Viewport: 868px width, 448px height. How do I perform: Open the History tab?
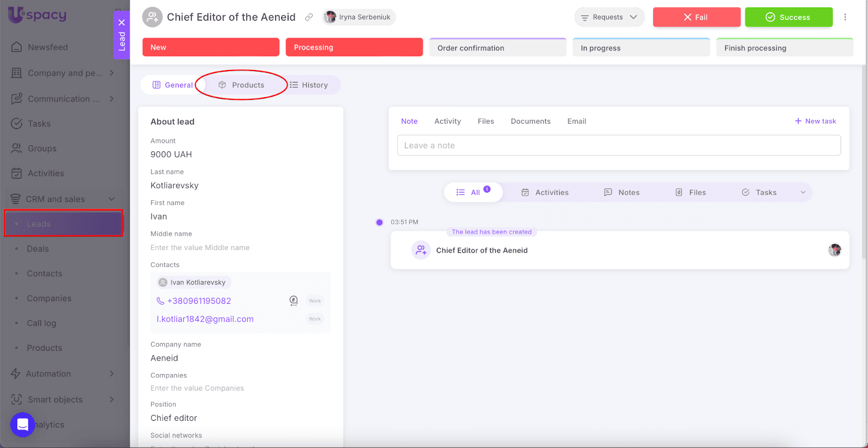(x=309, y=85)
